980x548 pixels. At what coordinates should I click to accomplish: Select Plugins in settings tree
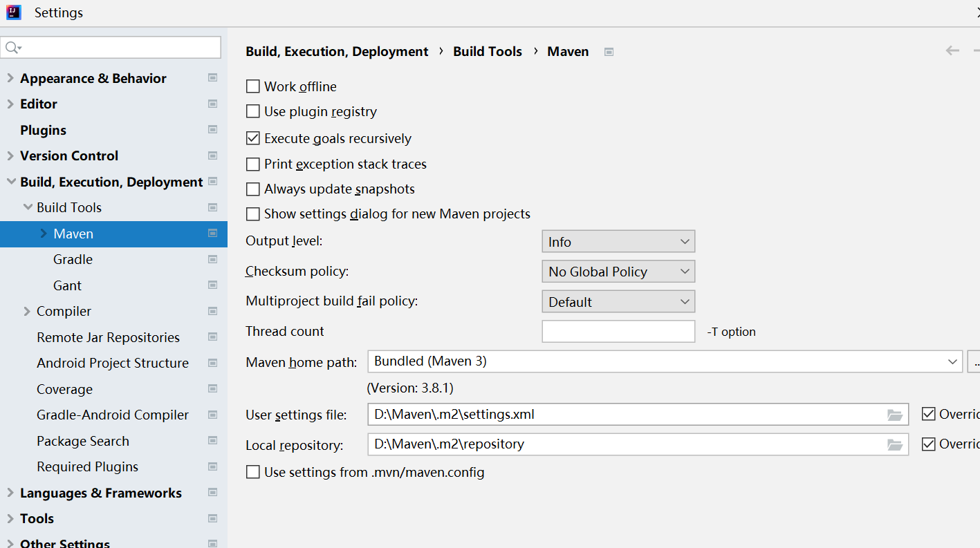43,130
